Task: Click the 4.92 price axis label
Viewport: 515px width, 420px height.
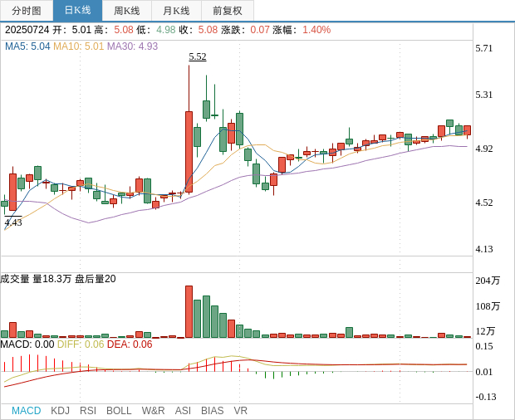Action: [484, 149]
